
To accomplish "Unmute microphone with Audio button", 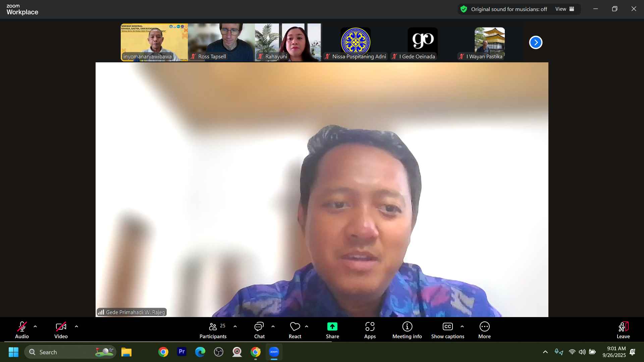I will (x=22, y=330).
